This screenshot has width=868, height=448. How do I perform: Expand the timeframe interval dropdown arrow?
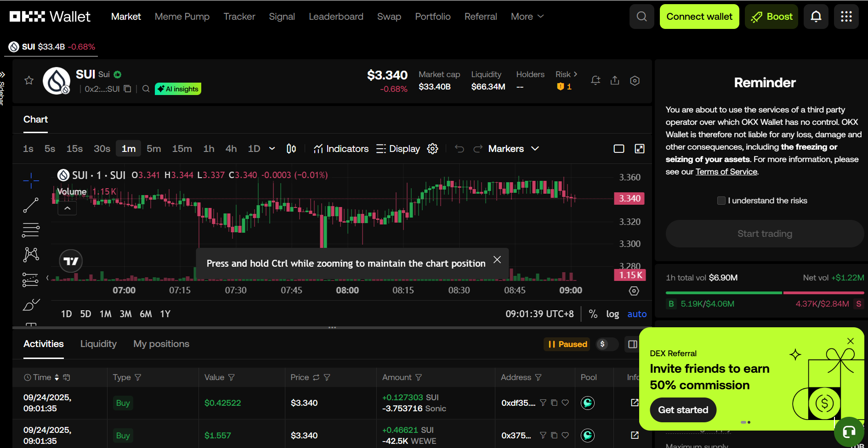(272, 149)
